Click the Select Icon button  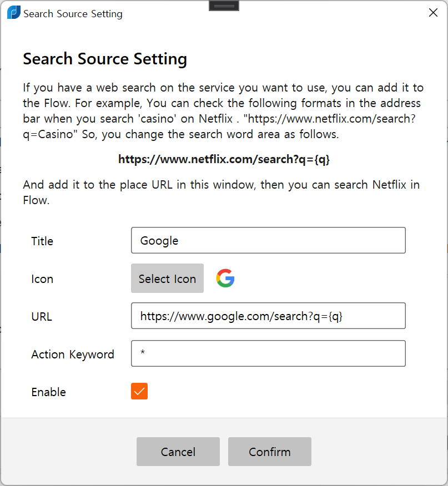(167, 279)
